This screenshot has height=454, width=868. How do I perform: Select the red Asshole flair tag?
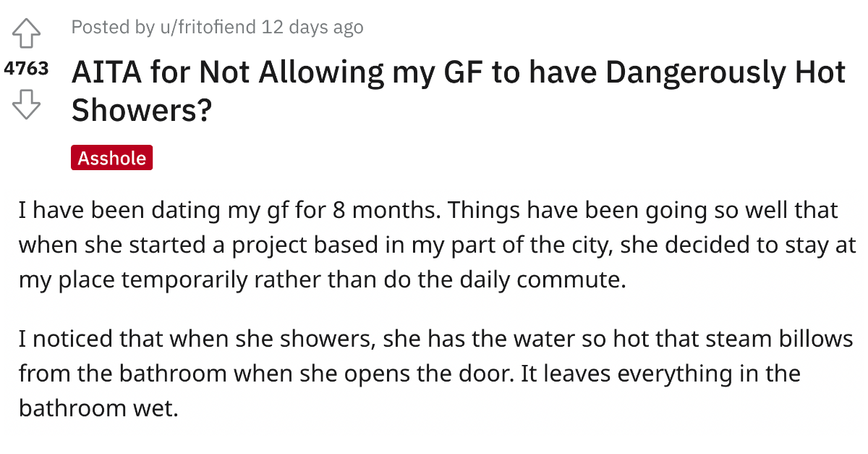(112, 159)
